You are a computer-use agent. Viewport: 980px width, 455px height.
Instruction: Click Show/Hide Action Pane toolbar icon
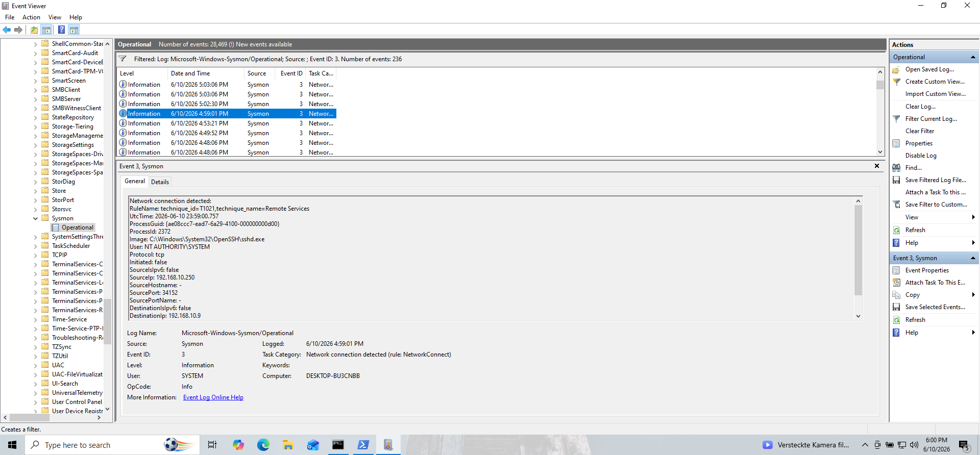point(74,30)
